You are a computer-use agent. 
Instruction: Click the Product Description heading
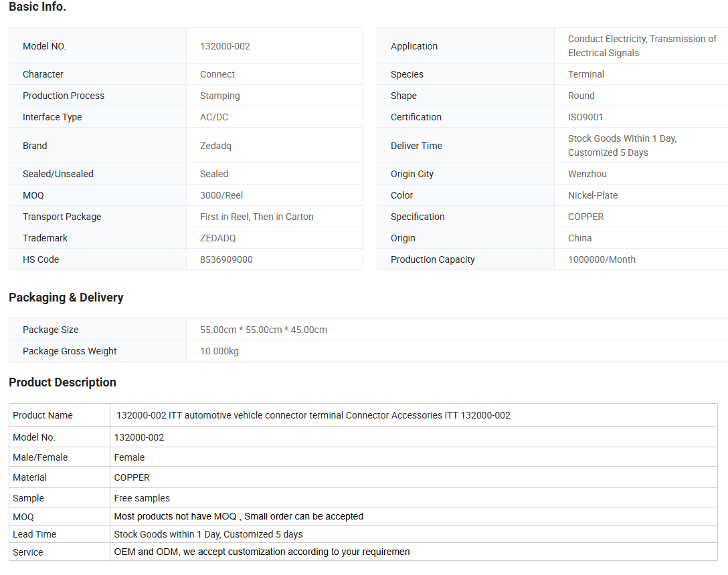click(62, 382)
